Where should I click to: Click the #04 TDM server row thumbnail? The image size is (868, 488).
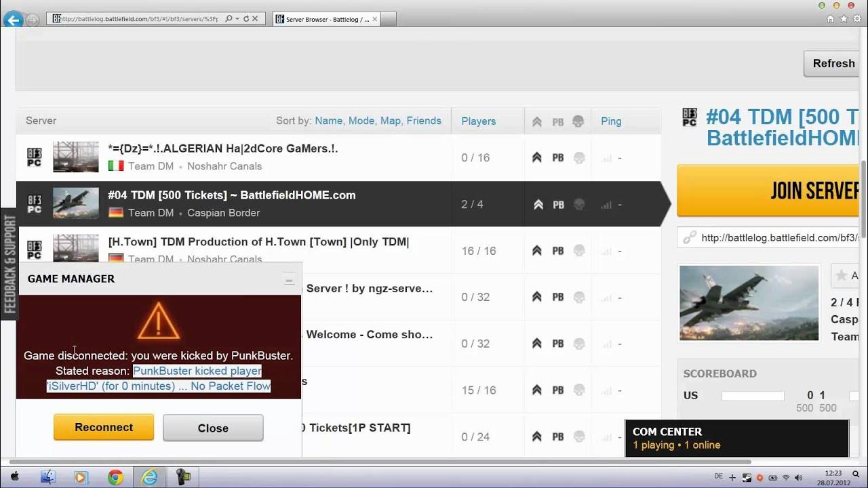[x=76, y=203]
